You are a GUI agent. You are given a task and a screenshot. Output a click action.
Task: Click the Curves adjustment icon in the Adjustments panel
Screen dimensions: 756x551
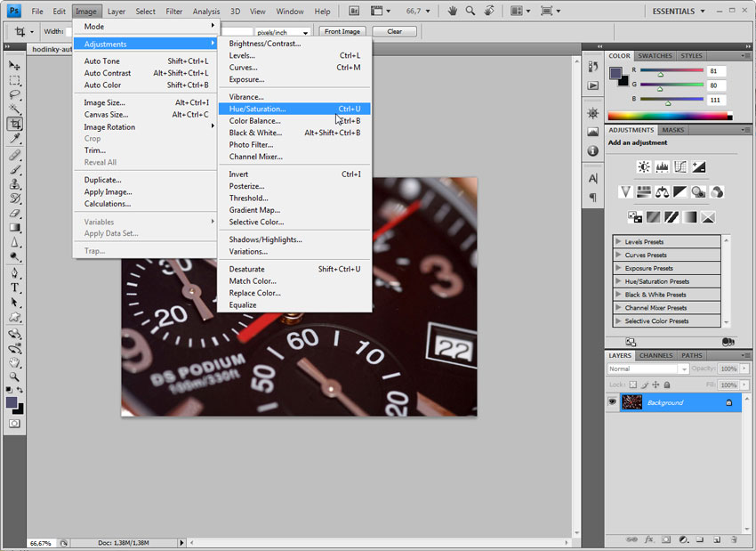[x=680, y=166]
